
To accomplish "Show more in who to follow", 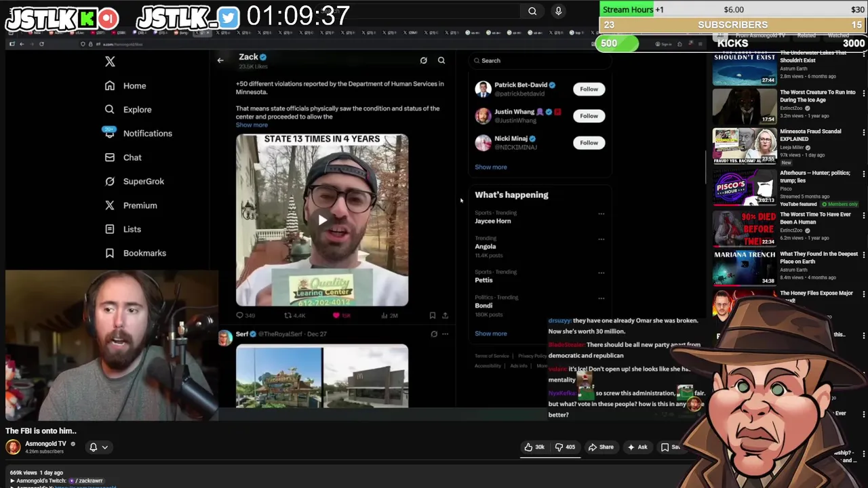I will [490, 167].
